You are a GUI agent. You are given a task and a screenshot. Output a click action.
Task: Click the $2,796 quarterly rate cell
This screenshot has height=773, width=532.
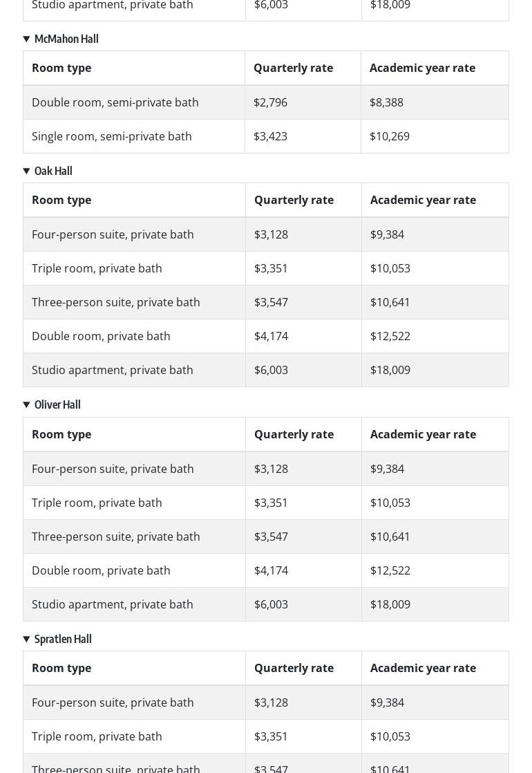270,102
